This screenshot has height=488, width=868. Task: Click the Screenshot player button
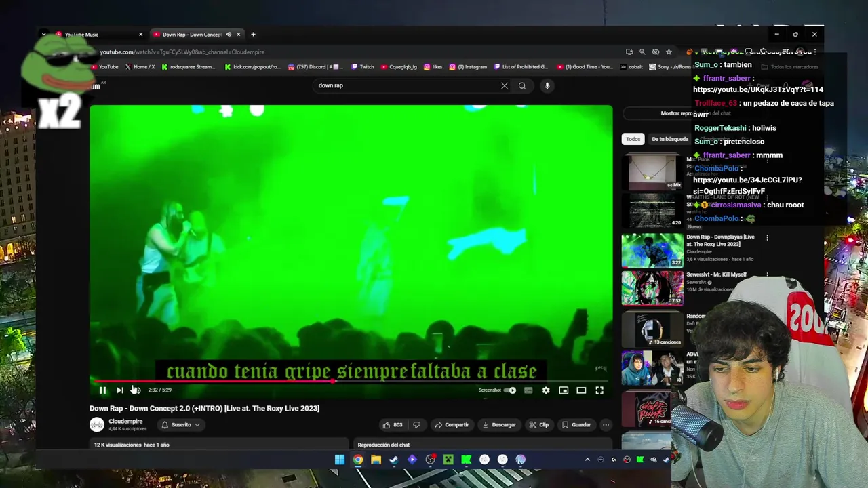(x=490, y=390)
